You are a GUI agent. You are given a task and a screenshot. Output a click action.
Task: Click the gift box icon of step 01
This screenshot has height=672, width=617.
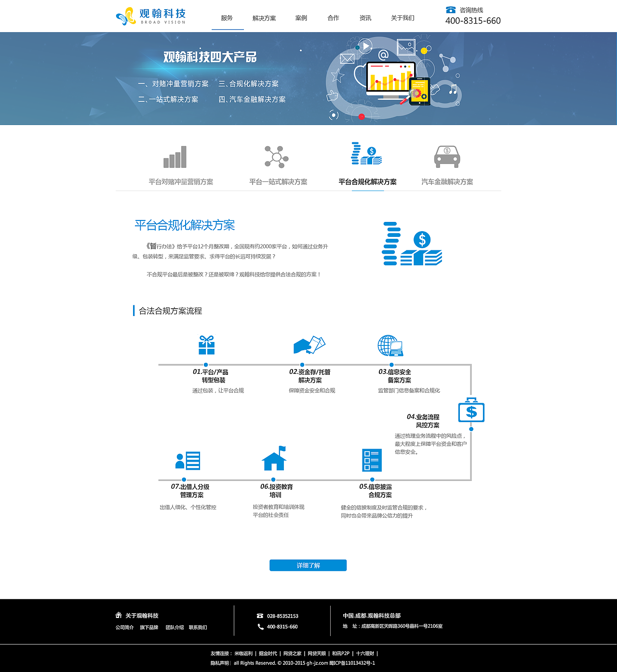207,345
